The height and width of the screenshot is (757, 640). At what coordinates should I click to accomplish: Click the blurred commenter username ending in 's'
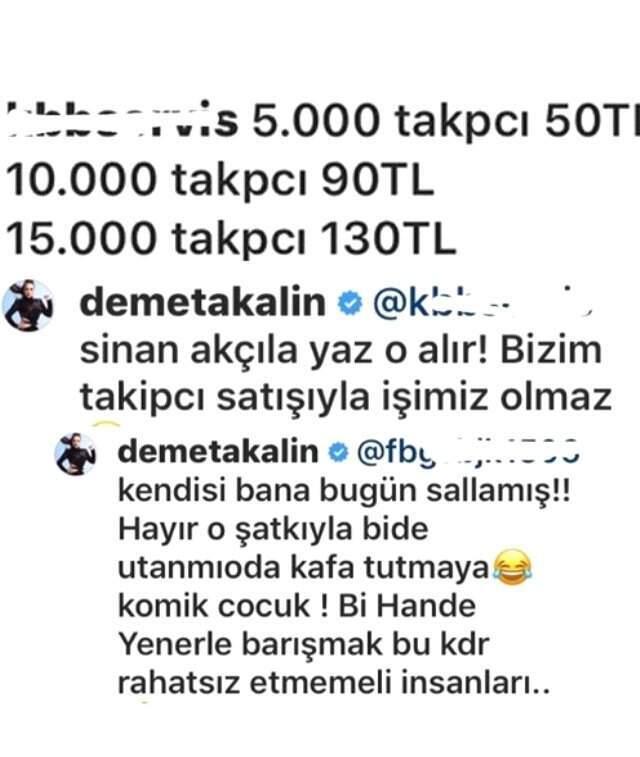pyautogui.click(x=123, y=120)
